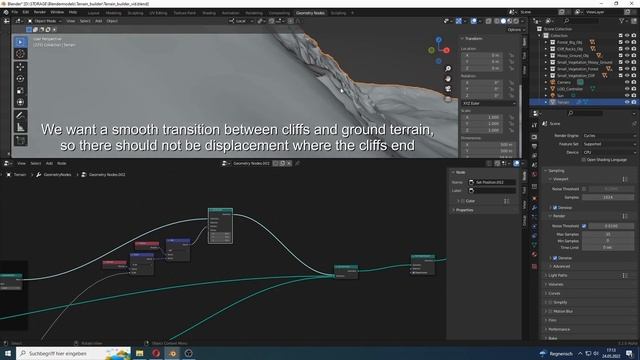Image resolution: width=640 pixels, height=360 pixels.
Task: Open the Object Mode dropdown
Action: coord(45,21)
